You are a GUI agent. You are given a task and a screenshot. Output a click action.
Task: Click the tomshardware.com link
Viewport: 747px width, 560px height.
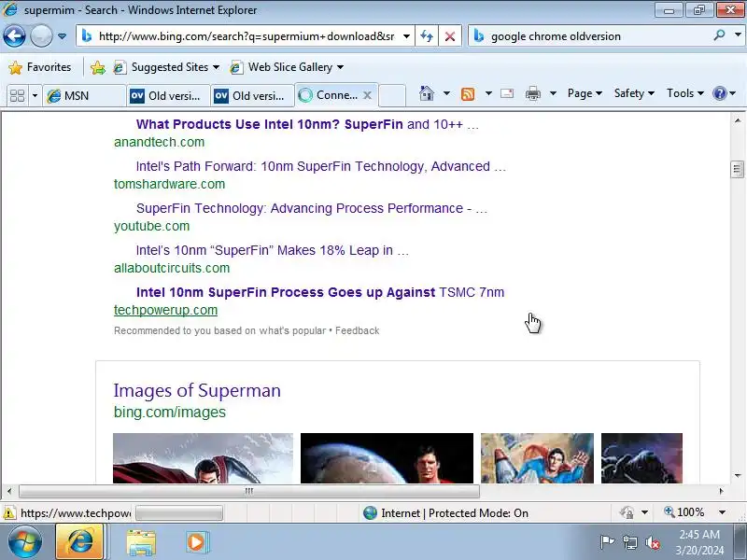[x=169, y=184]
